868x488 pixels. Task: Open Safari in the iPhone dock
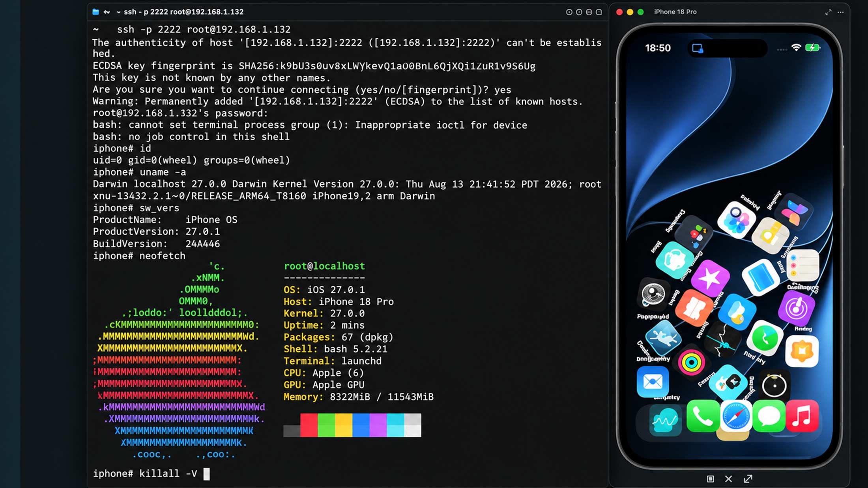(735, 416)
